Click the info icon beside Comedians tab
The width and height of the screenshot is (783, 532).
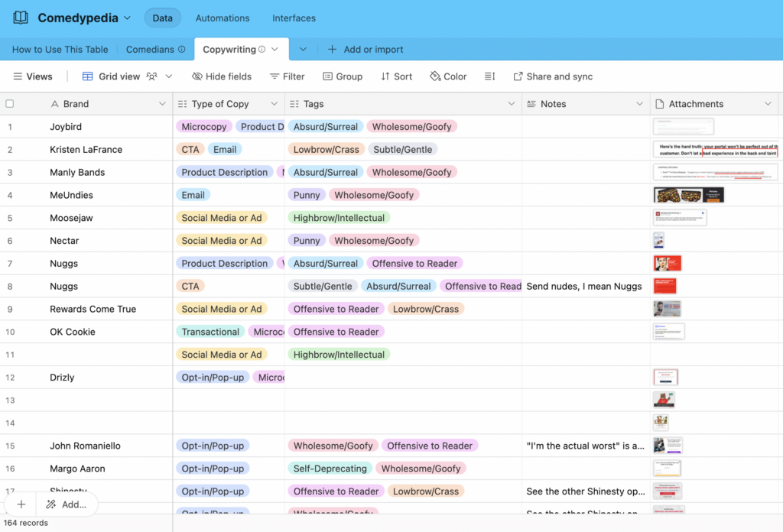pyautogui.click(x=182, y=50)
